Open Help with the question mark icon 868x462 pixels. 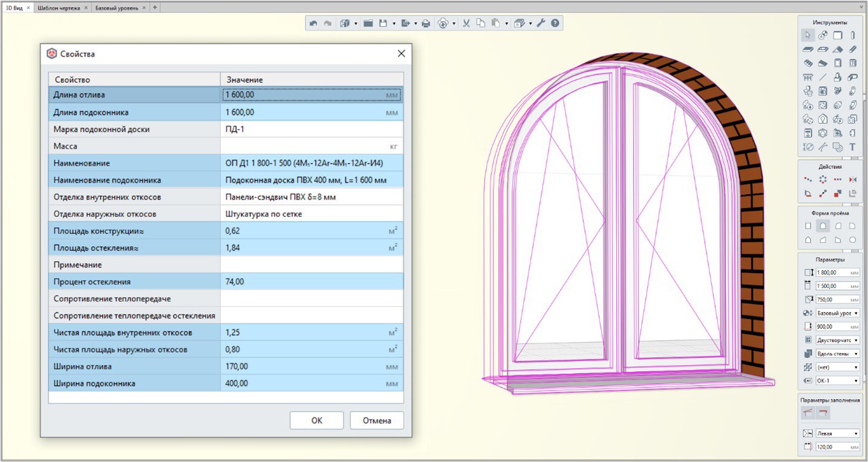(555, 23)
